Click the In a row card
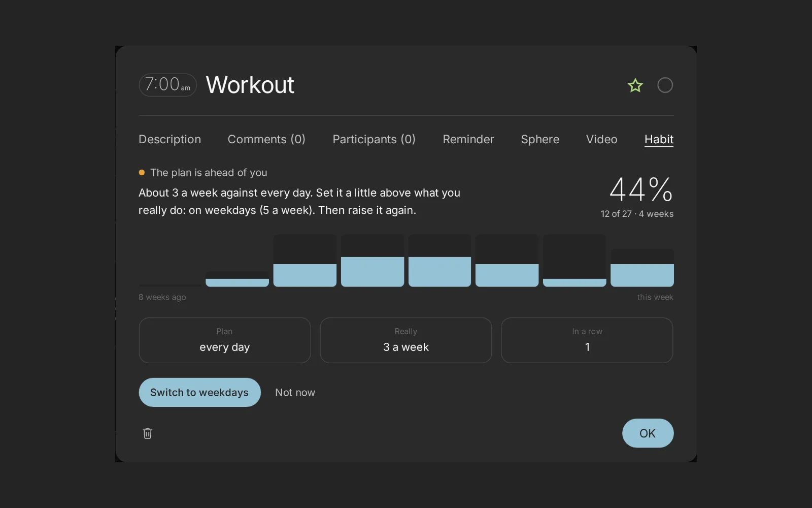 point(587,340)
